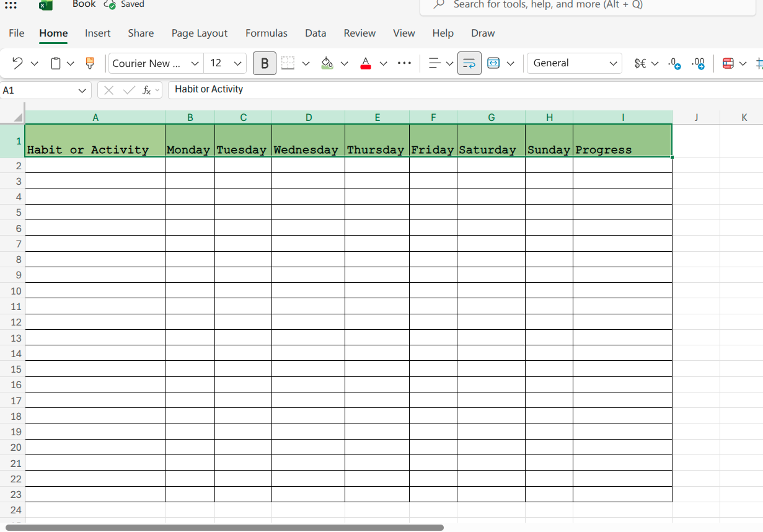
Task: Apply the red font color
Action: click(366, 63)
